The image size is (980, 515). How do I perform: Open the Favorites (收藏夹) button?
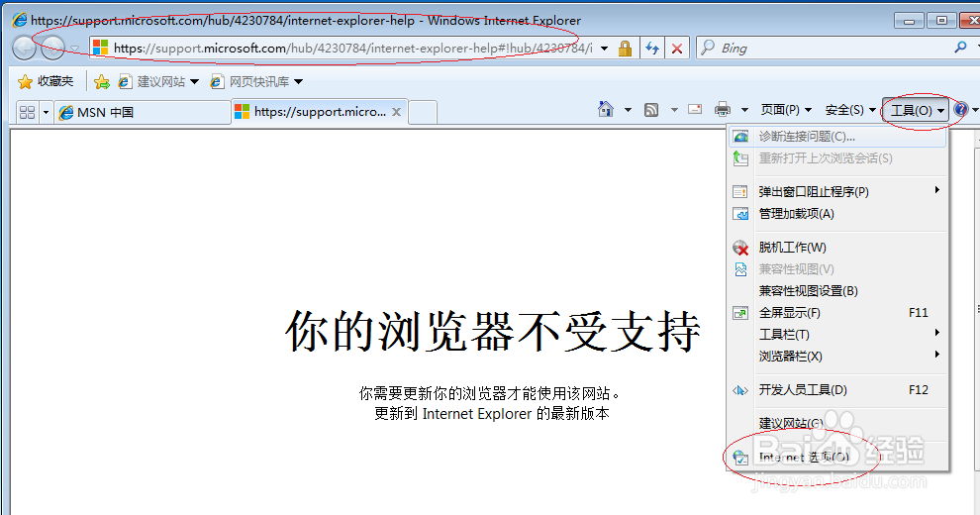(46, 81)
